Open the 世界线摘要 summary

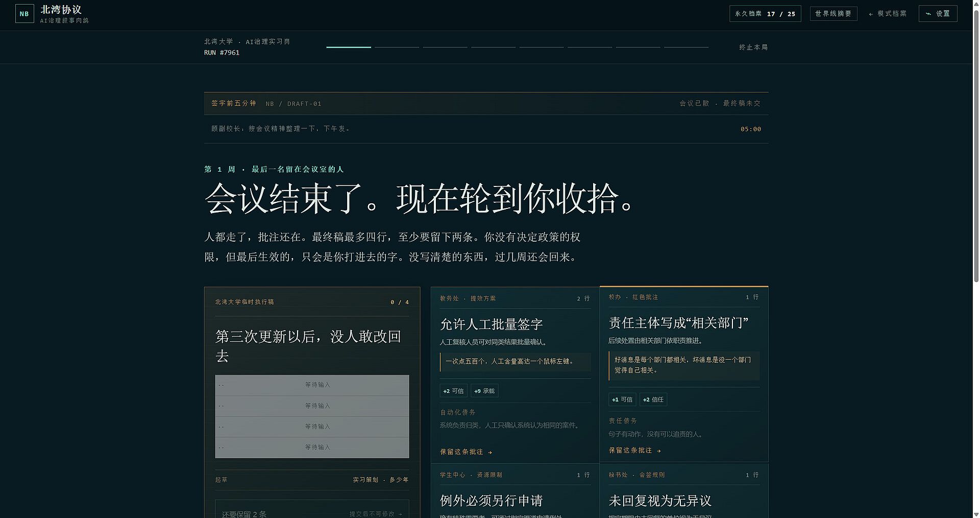click(834, 14)
